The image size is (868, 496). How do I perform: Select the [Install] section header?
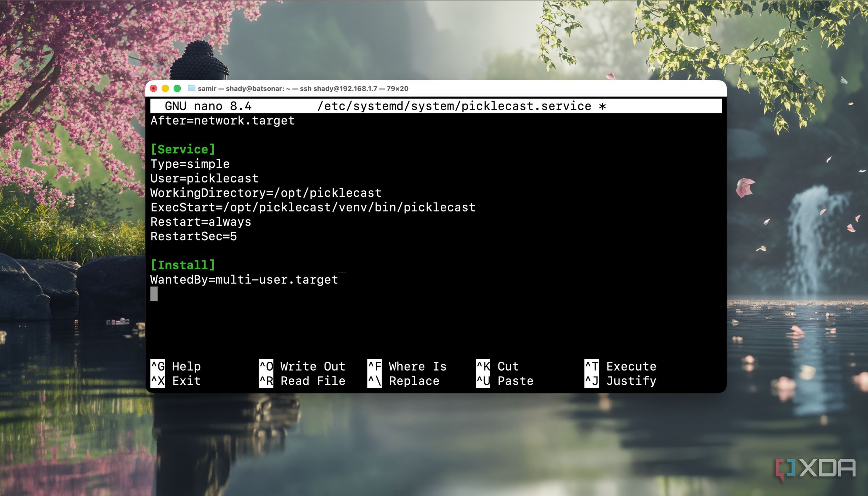(x=183, y=265)
